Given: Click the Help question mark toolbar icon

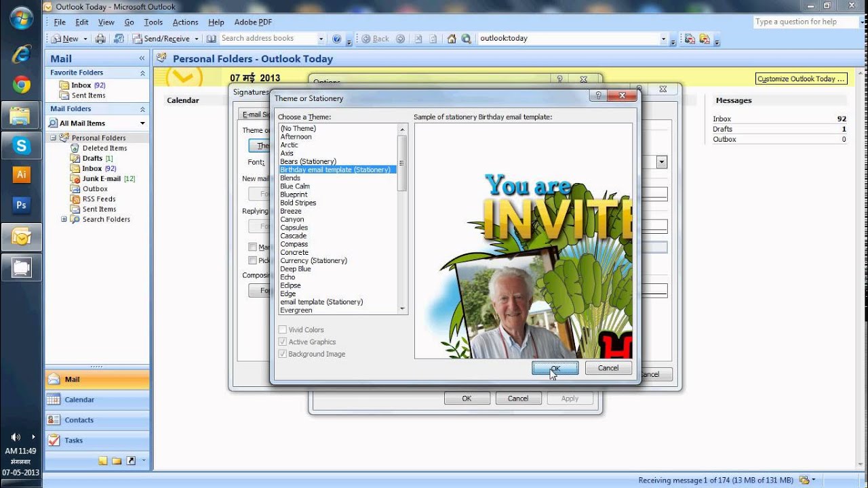Looking at the screenshot, I should coord(338,39).
